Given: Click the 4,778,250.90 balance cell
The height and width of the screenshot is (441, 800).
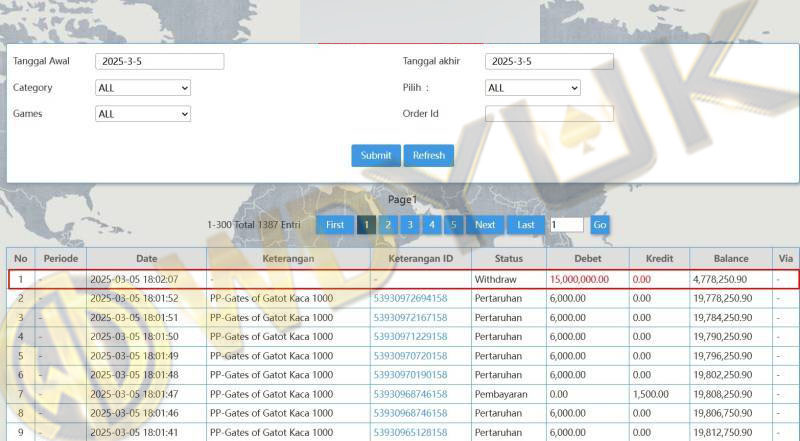Looking at the screenshot, I should coord(720,279).
